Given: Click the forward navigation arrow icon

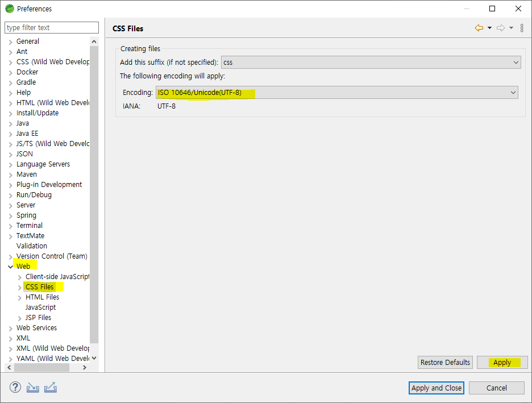Looking at the screenshot, I should [500, 28].
